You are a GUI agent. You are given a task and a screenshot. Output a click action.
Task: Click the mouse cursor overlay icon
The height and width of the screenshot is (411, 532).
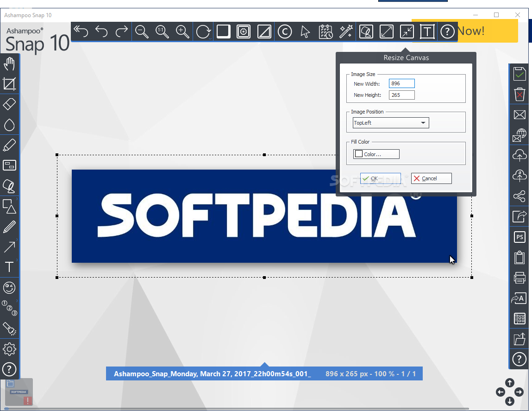(305, 32)
